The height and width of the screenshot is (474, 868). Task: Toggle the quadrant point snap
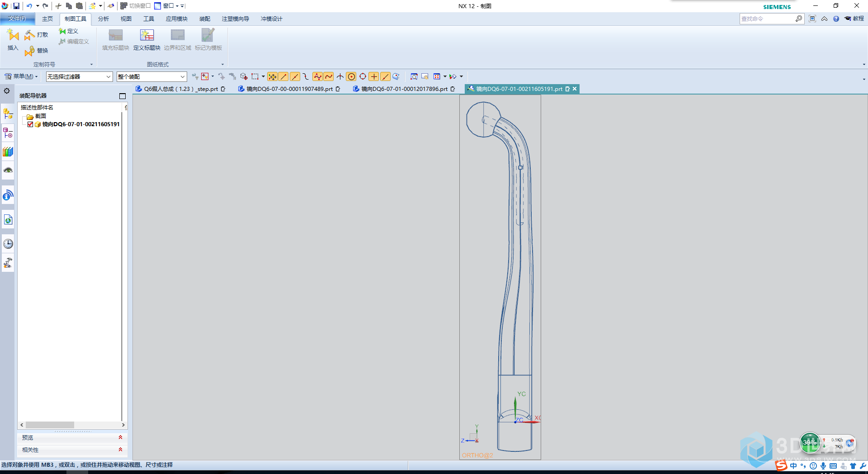click(x=363, y=76)
